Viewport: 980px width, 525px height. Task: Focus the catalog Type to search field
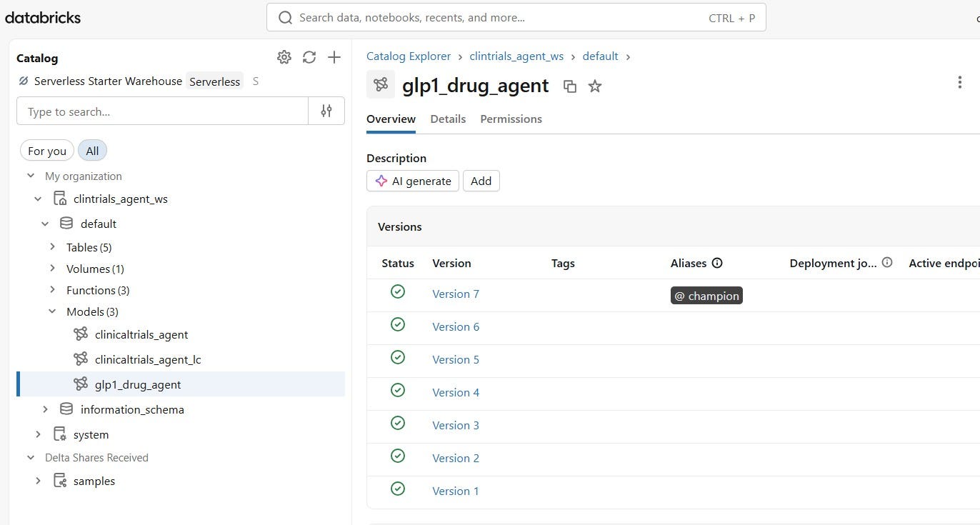162,111
